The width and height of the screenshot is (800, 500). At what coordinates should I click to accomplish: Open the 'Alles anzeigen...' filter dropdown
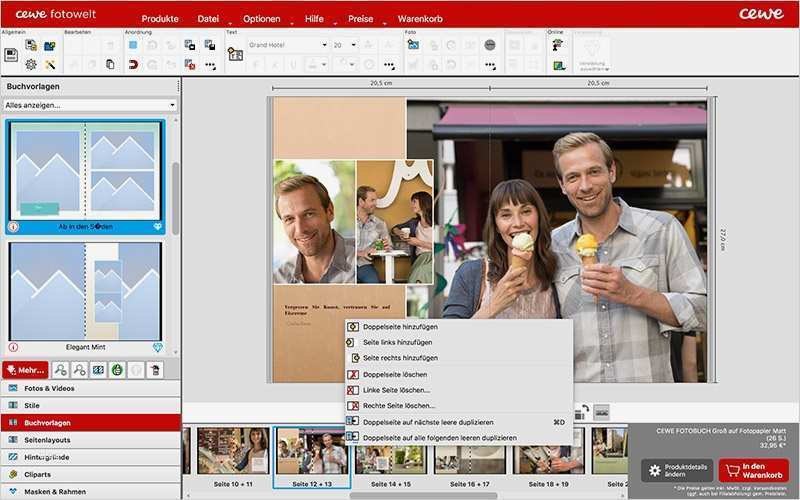[90, 105]
